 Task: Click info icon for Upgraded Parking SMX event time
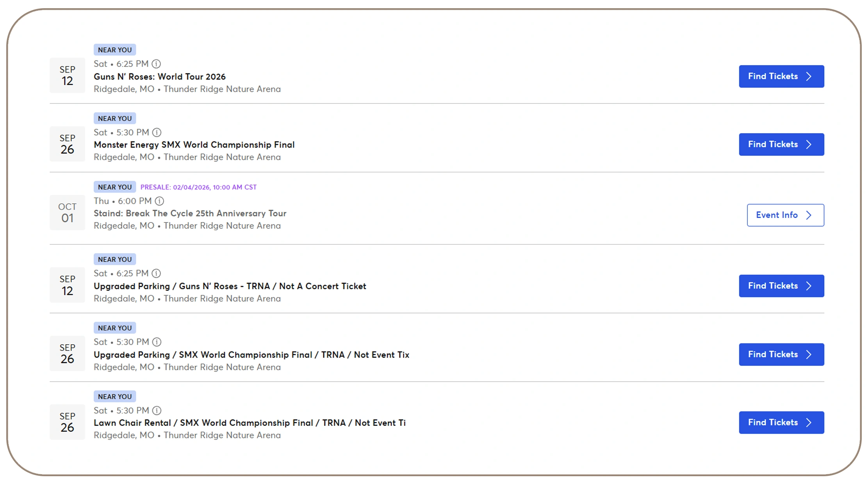point(157,342)
